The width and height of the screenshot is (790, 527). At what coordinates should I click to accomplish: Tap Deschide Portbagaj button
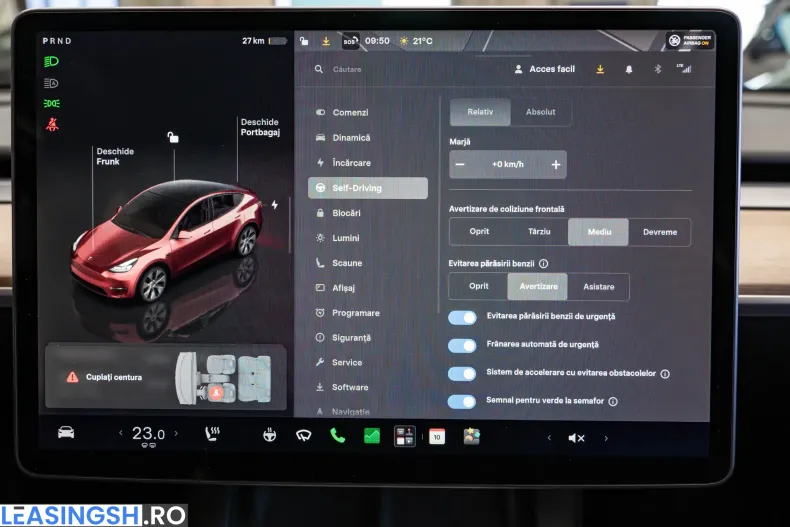260,127
